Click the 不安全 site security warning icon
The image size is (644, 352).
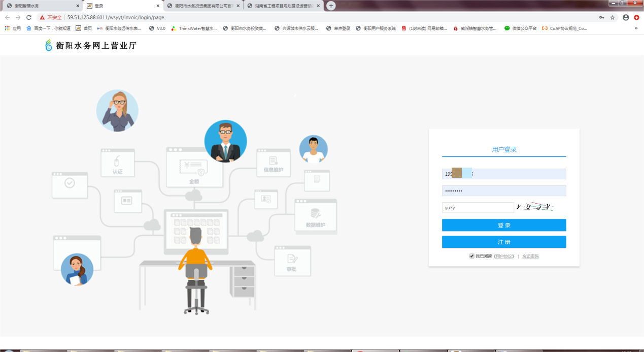(x=43, y=17)
